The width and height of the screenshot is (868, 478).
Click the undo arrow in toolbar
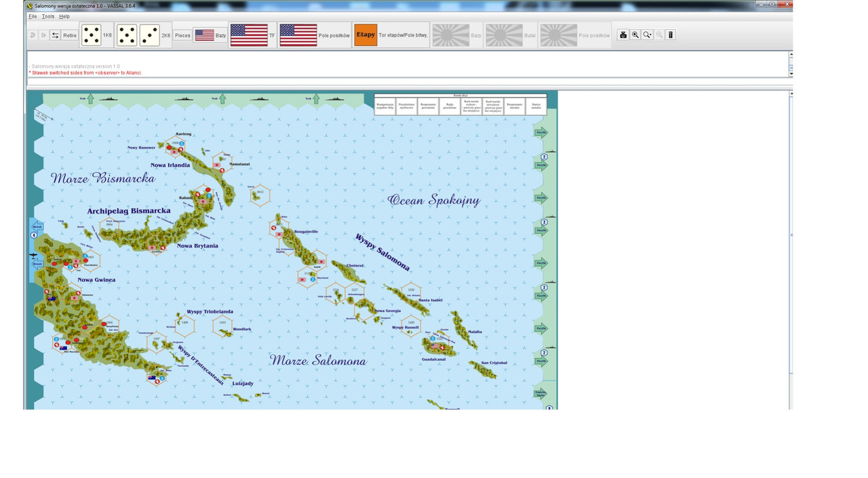click(32, 35)
